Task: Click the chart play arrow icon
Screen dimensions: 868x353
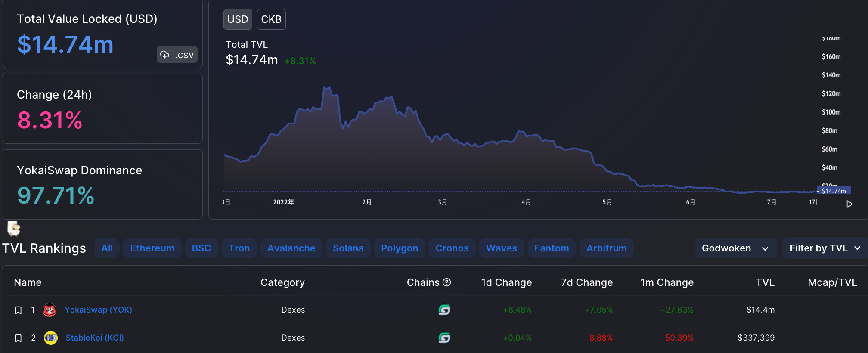Action: click(x=849, y=204)
